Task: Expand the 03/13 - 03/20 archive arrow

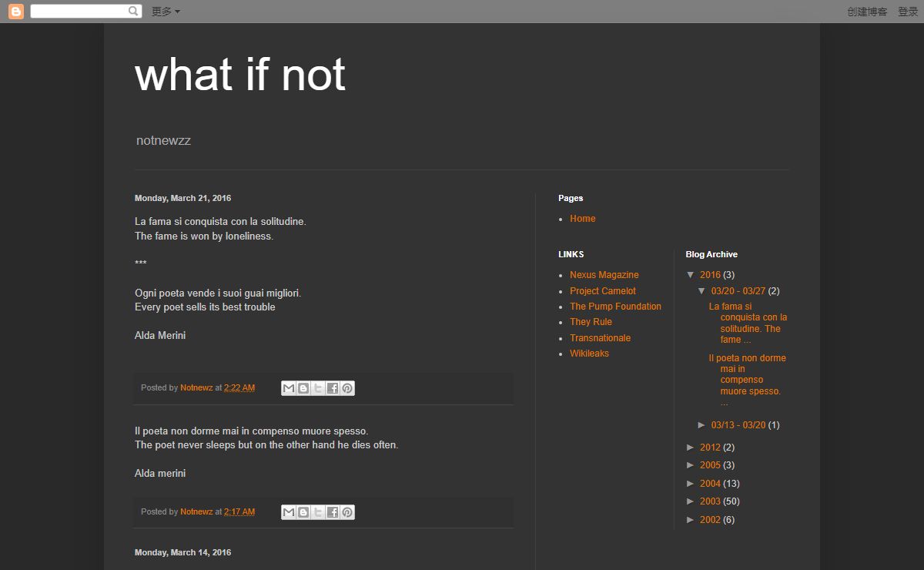Action: click(x=701, y=425)
